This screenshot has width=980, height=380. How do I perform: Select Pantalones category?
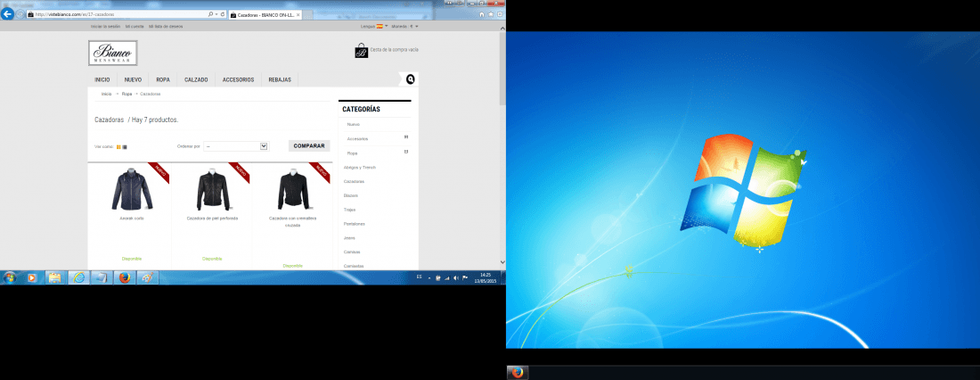click(x=355, y=224)
